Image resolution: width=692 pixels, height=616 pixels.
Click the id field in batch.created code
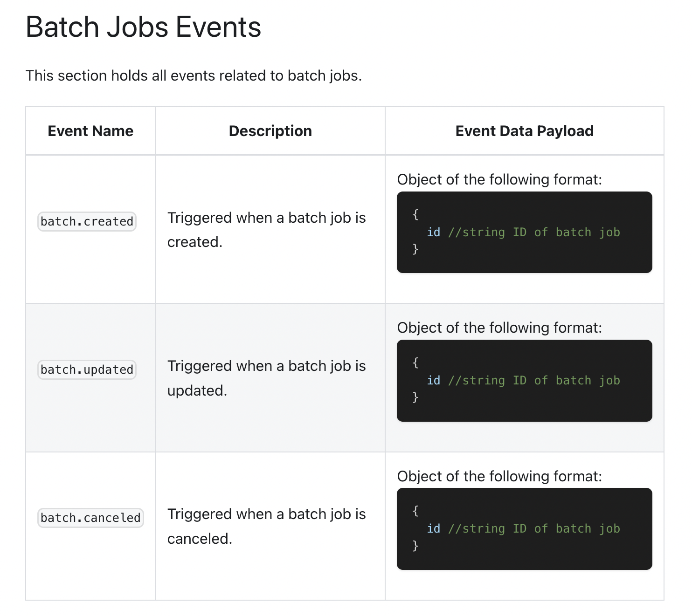pos(434,232)
